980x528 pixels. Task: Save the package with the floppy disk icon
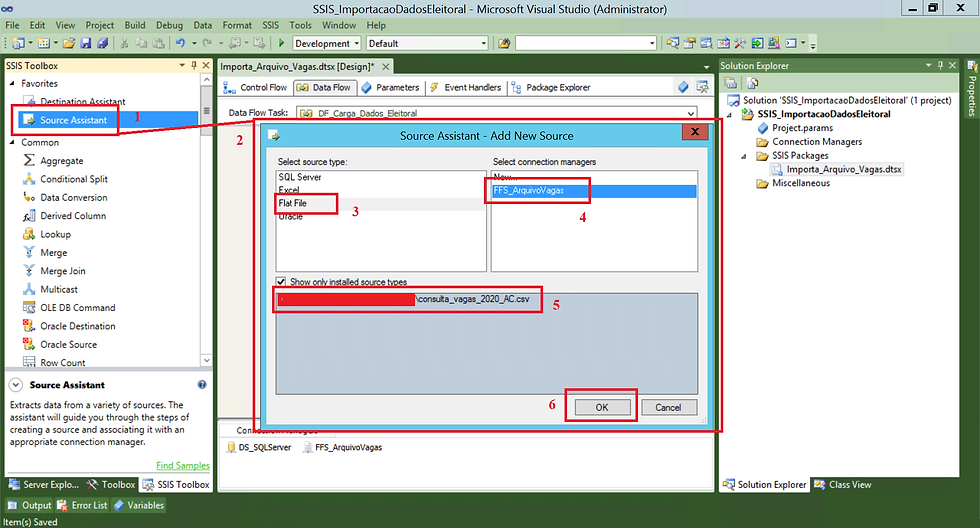click(86, 43)
